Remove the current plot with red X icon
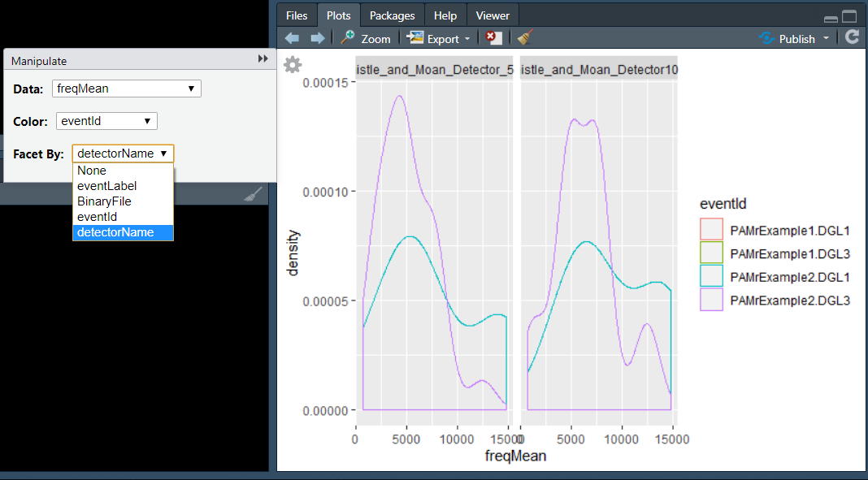 pyautogui.click(x=493, y=38)
